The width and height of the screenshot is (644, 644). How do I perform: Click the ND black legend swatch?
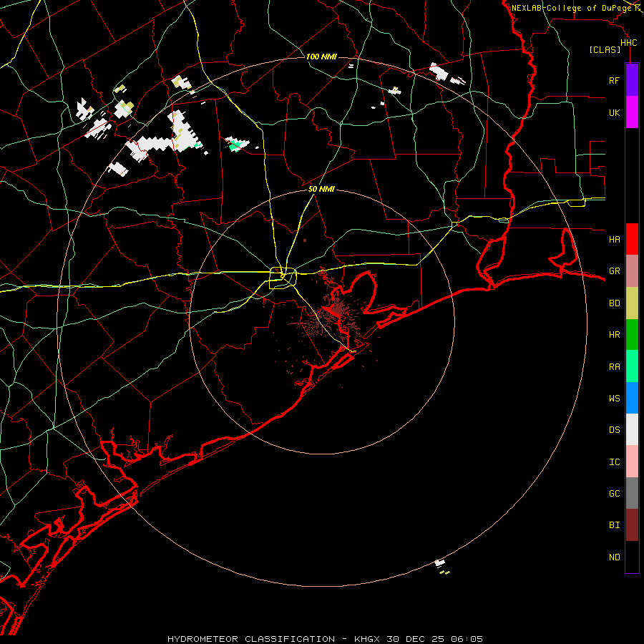point(632,557)
